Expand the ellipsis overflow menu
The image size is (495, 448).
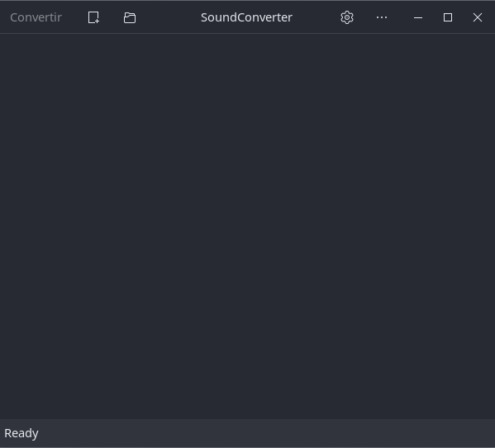[x=382, y=17]
